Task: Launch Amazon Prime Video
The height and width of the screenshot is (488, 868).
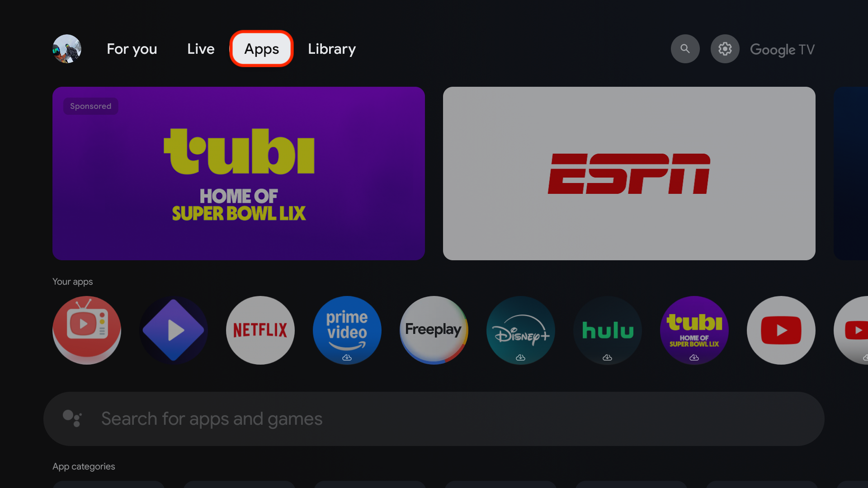Action: [347, 330]
